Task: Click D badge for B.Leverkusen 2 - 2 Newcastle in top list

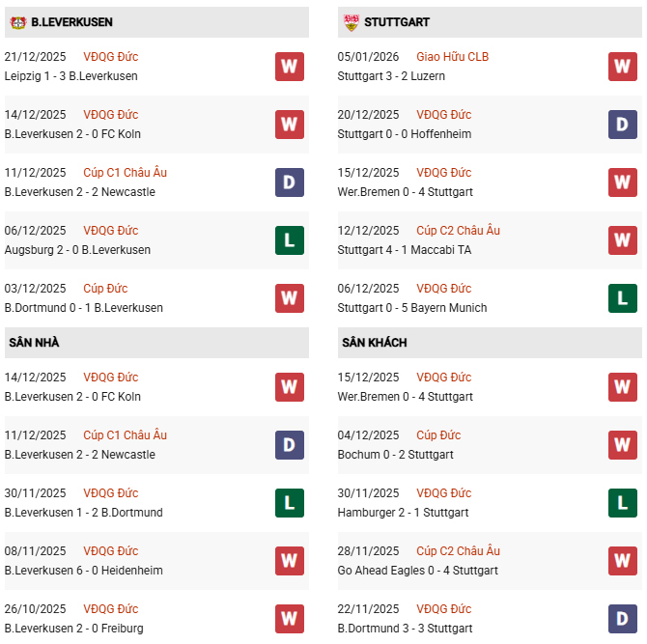Action: pyautogui.click(x=289, y=182)
